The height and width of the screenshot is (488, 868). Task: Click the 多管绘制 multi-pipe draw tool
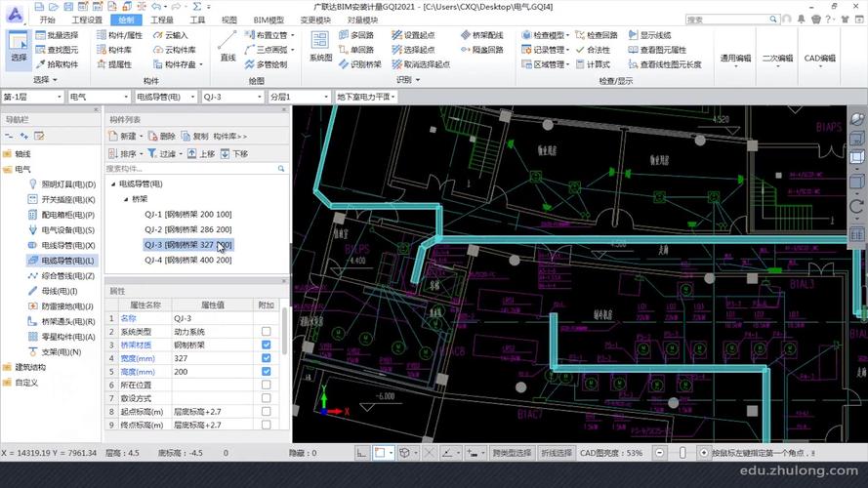coord(266,64)
